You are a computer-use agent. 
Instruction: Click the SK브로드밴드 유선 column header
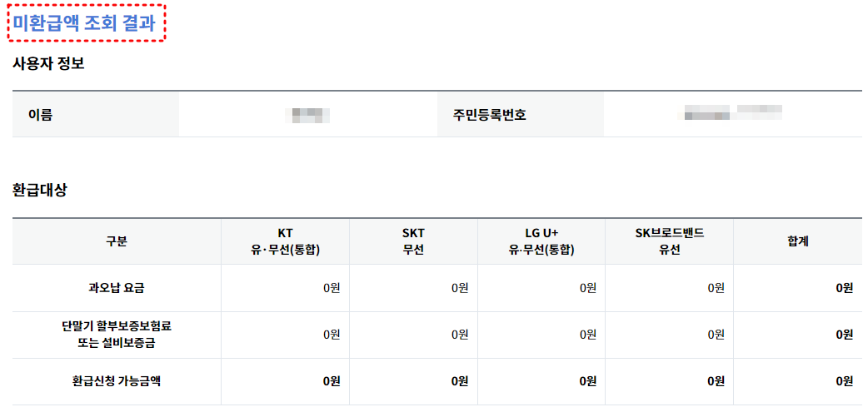pyautogui.click(x=669, y=241)
